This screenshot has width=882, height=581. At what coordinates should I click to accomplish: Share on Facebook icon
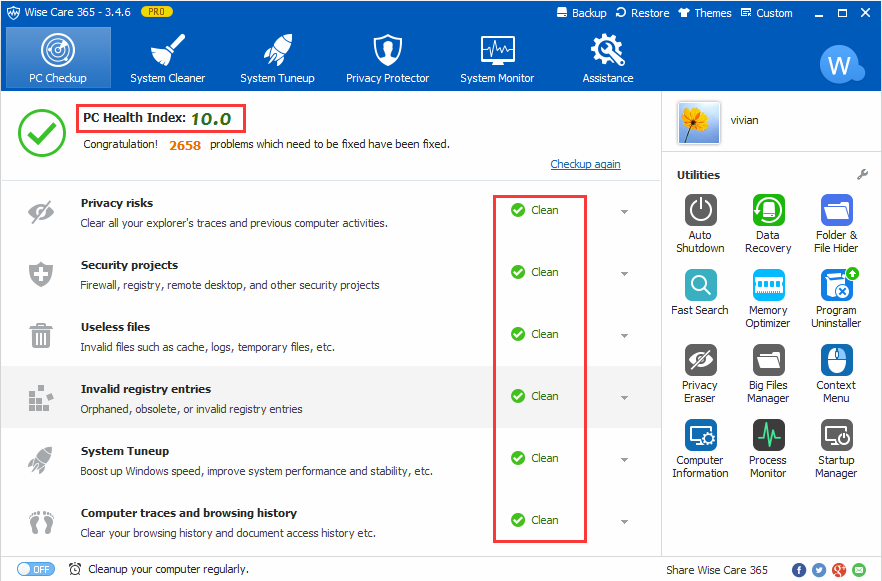[799, 570]
